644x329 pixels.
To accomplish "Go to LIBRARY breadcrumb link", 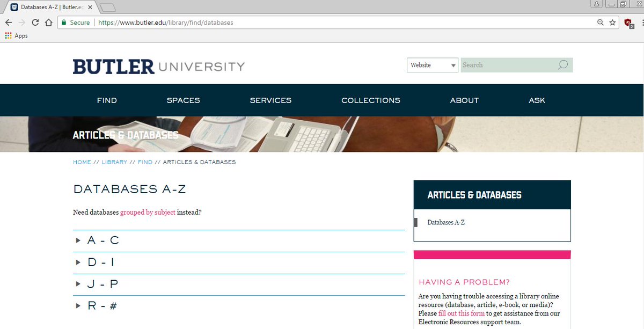I will [x=114, y=162].
